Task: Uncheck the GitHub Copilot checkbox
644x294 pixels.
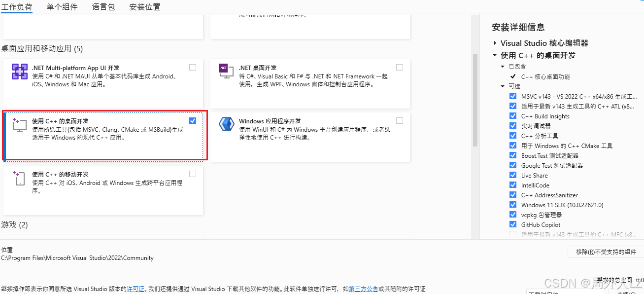Action: tap(513, 224)
